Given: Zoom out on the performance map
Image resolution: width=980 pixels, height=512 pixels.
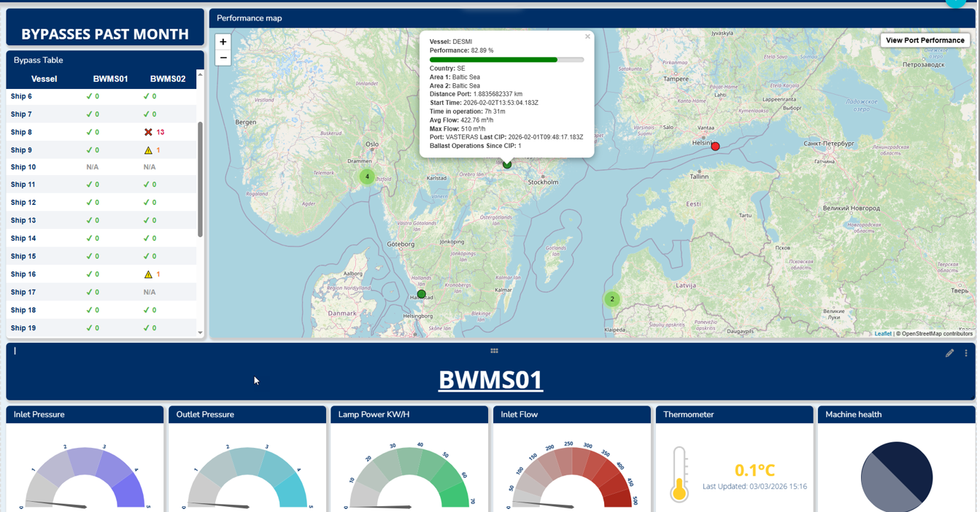Looking at the screenshot, I should tap(223, 58).
